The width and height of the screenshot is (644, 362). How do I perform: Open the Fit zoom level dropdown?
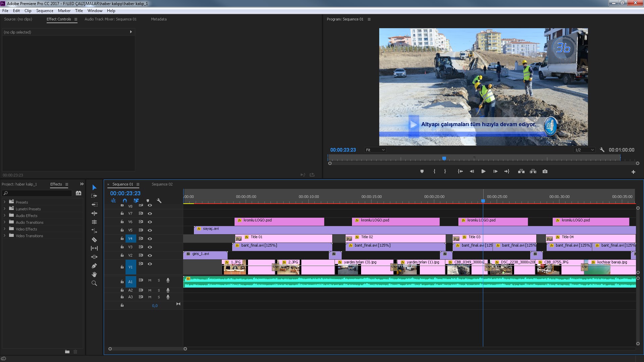tap(375, 150)
